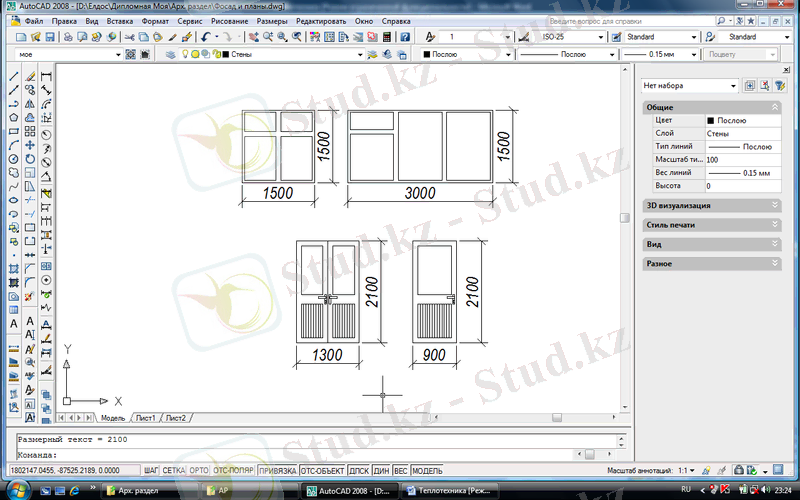Click the Match Properties brush icon

172,37
